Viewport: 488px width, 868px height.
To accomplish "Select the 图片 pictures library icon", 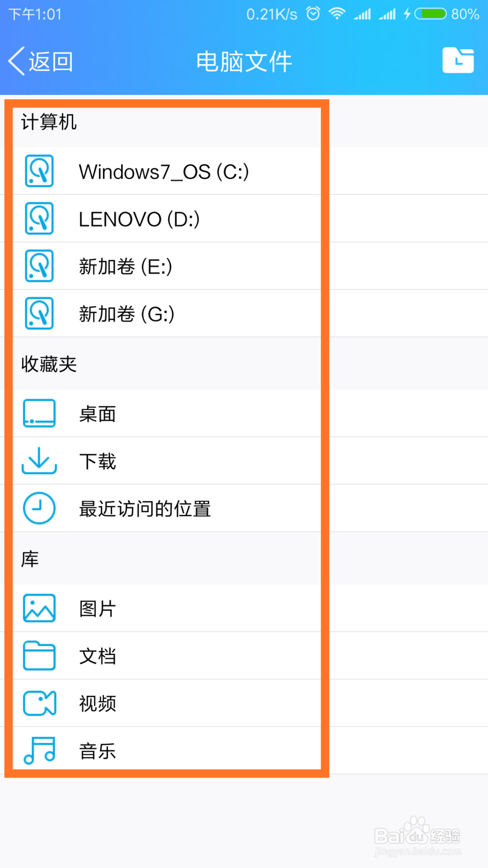I will click(39, 608).
